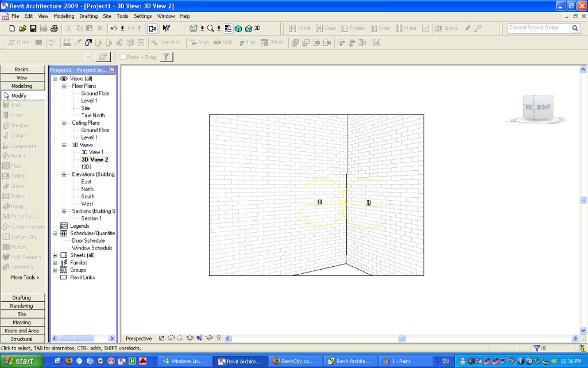Expand the Families tree node
This screenshot has width=588, height=368.
55,263
